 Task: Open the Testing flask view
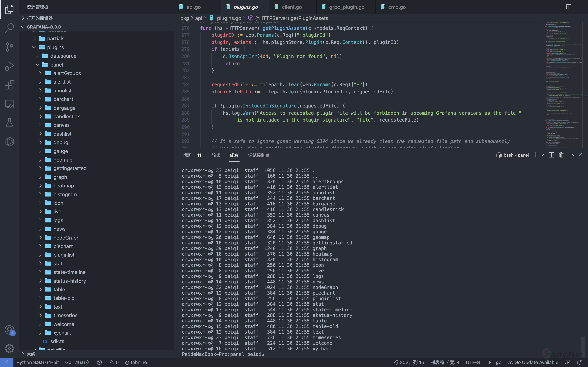tap(9, 123)
